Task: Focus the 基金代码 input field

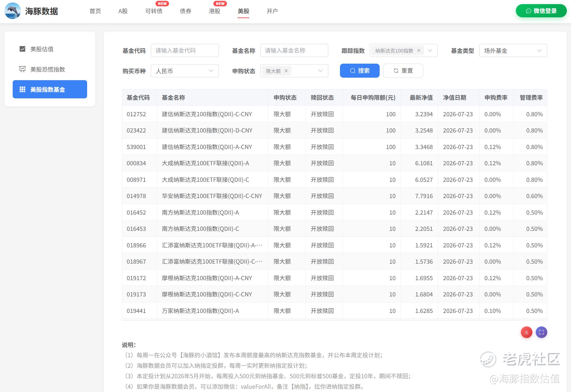Action: (x=185, y=50)
